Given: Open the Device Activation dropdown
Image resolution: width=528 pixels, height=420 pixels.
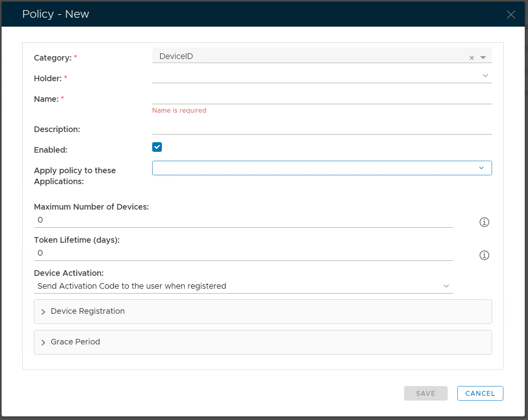Looking at the screenshot, I should point(243,286).
